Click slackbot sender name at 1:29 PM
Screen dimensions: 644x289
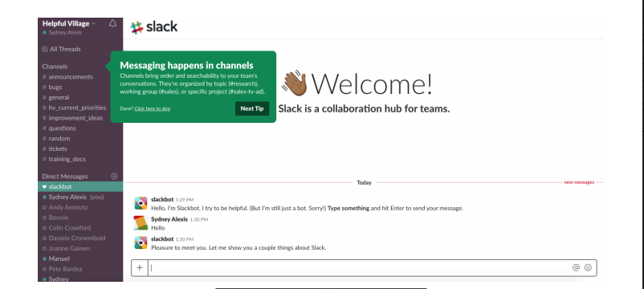[162, 200]
